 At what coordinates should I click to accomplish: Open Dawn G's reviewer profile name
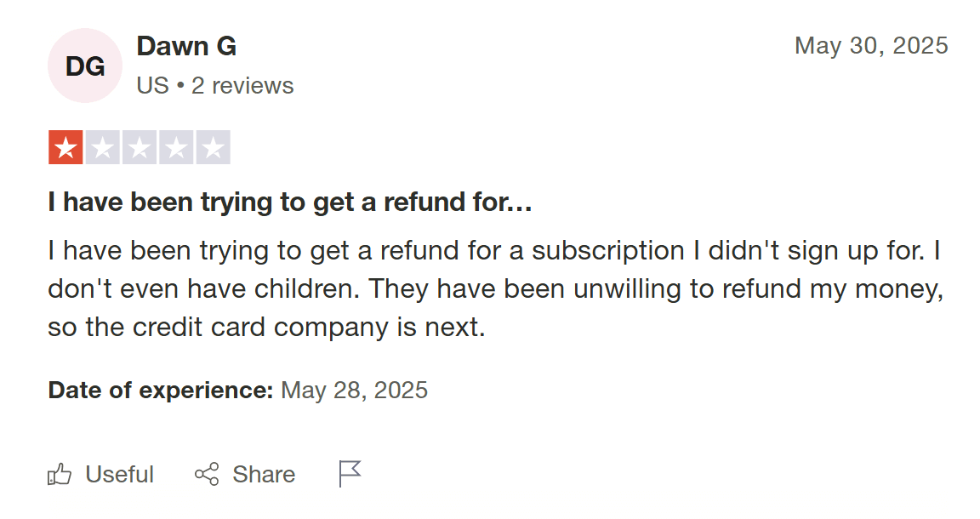pyautogui.click(x=186, y=47)
